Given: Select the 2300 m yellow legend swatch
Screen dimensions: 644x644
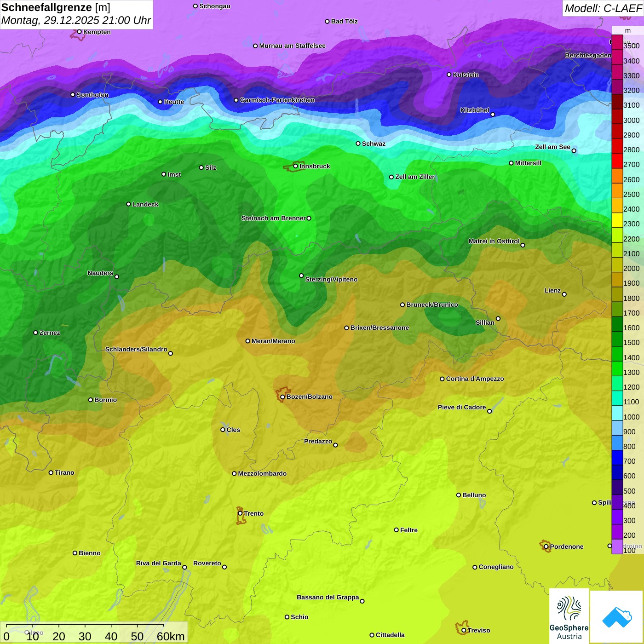Looking at the screenshot, I should coord(617,220).
